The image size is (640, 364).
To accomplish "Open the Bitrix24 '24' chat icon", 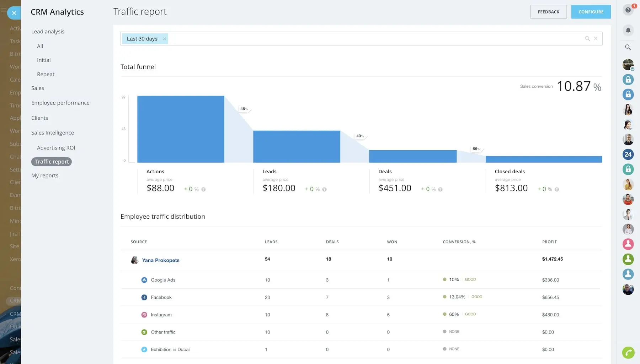I will point(628,154).
